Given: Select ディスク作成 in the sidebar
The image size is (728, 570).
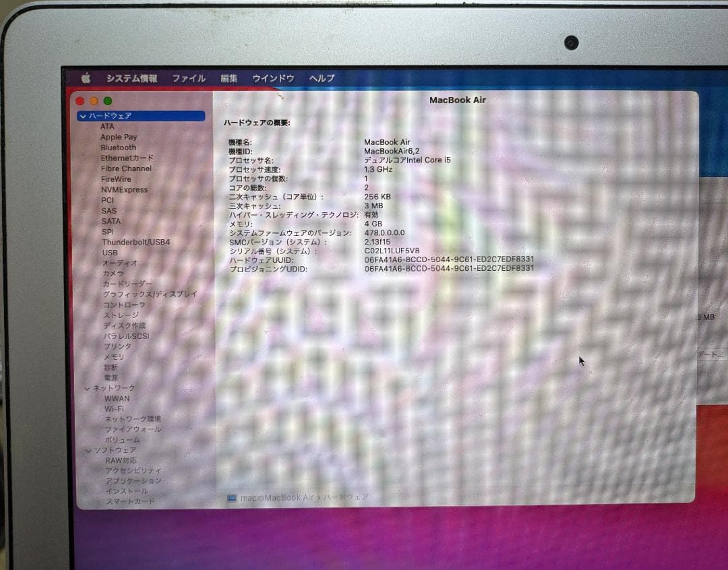Looking at the screenshot, I should [125, 325].
